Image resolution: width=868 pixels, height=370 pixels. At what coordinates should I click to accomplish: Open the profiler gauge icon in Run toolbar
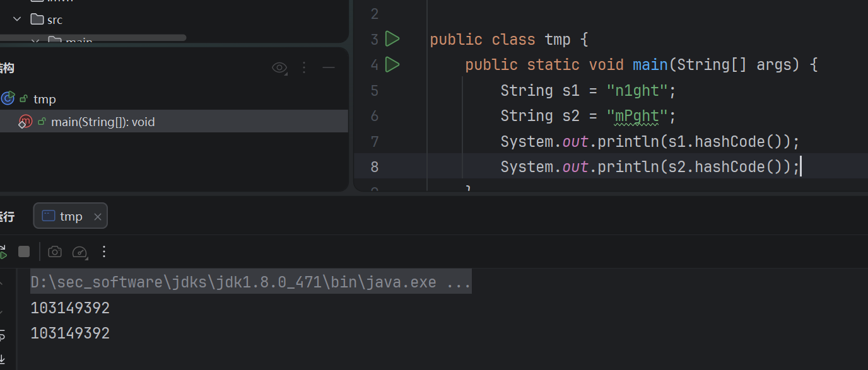coord(79,252)
